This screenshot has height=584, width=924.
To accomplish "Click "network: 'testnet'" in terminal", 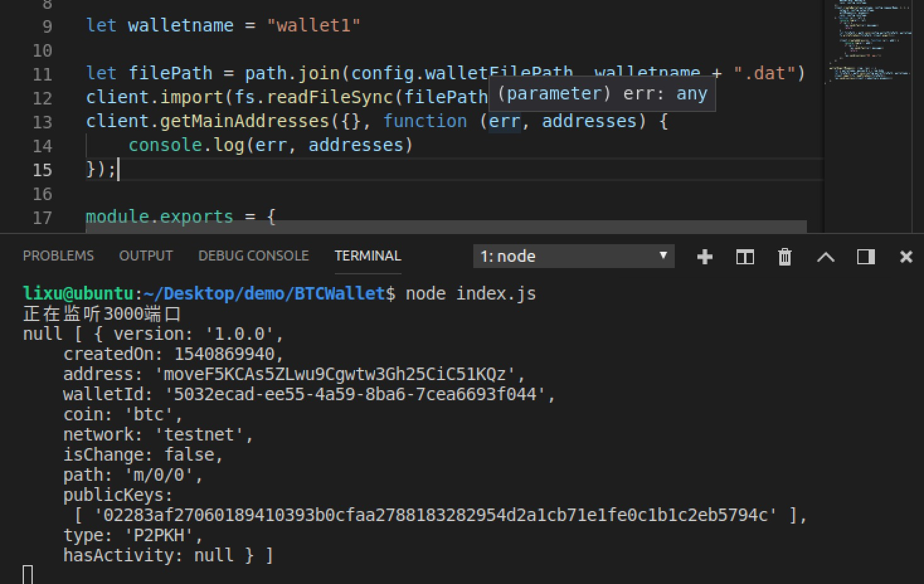I will (x=154, y=434).
